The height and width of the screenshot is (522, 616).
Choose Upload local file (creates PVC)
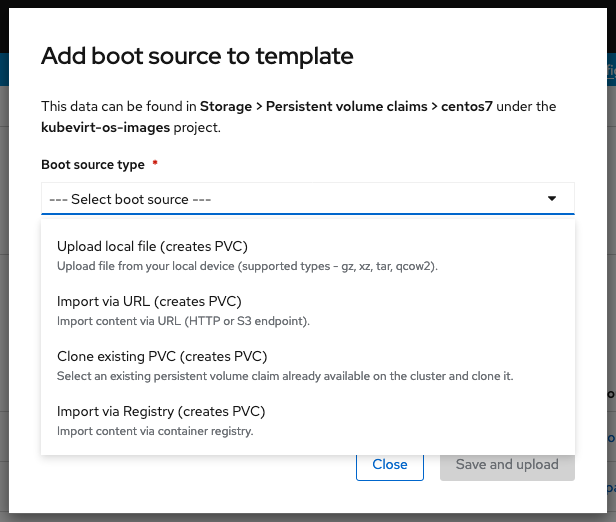pyautogui.click(x=152, y=246)
